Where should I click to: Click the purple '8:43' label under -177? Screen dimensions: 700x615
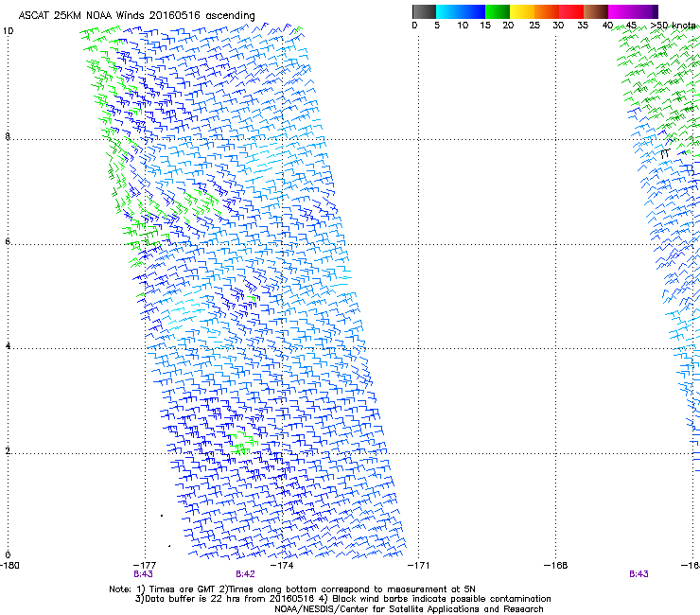(143, 574)
